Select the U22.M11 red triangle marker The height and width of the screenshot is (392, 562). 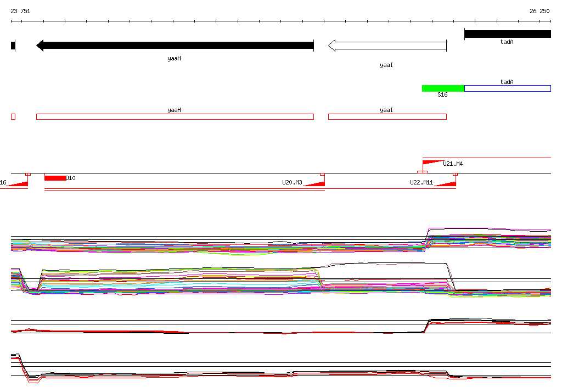pyautogui.click(x=445, y=183)
